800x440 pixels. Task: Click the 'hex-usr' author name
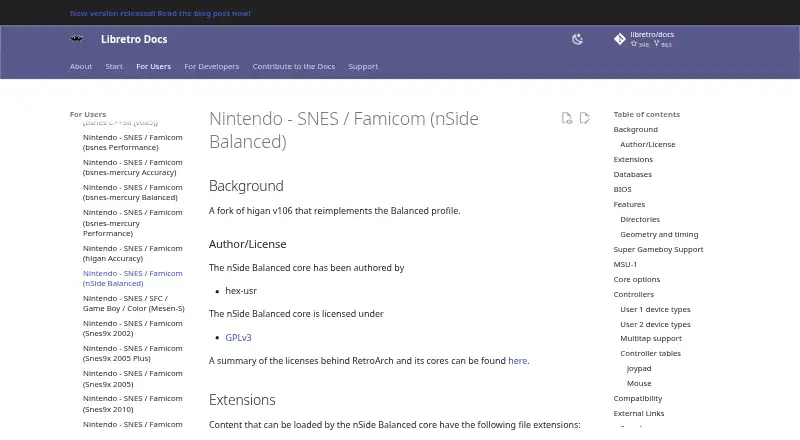click(241, 291)
